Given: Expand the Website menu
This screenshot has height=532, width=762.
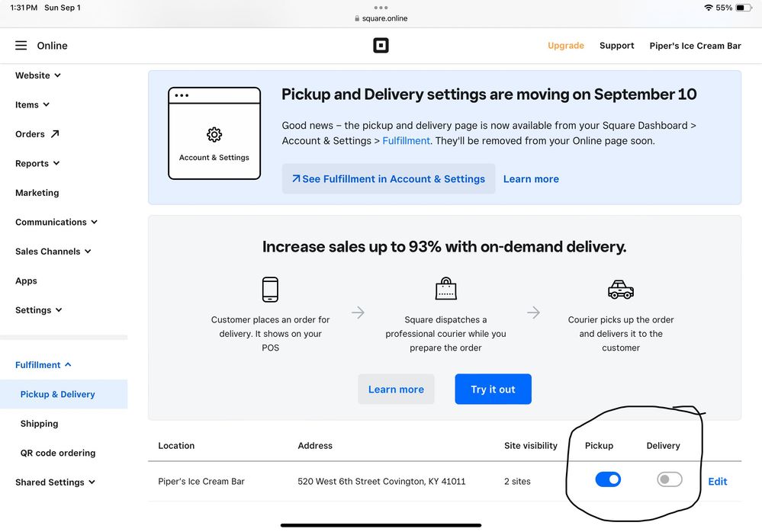Looking at the screenshot, I should coord(37,75).
